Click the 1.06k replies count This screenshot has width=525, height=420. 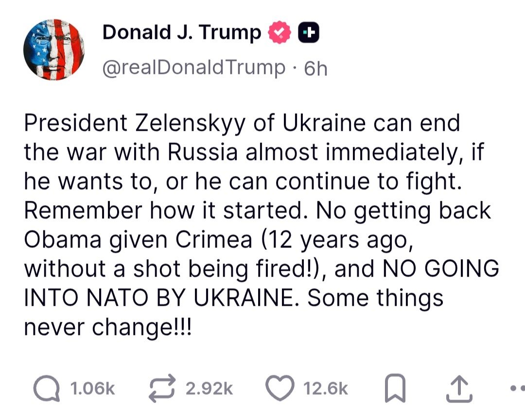(92, 389)
